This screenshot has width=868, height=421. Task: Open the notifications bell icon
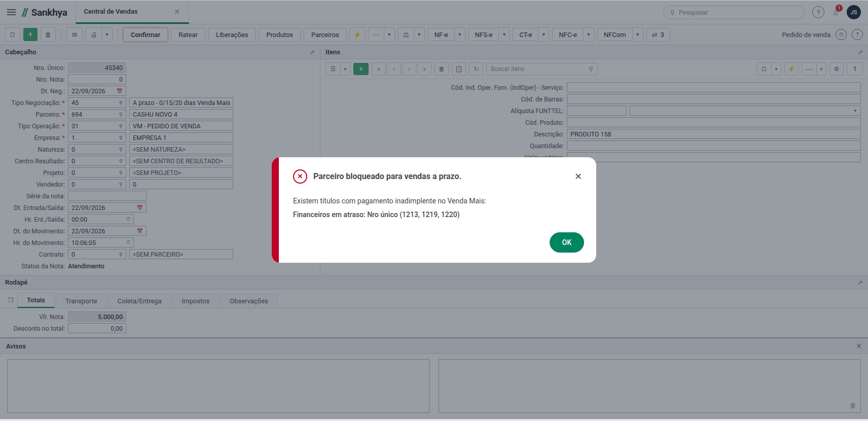(836, 12)
